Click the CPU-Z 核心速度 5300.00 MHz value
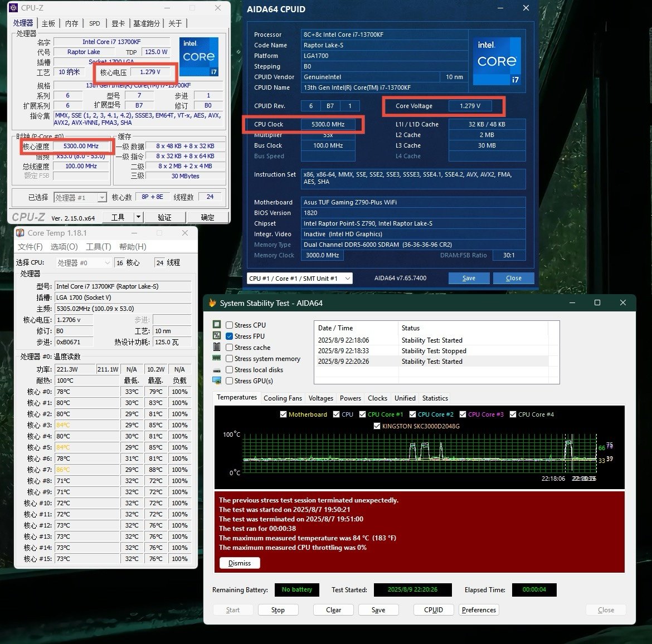The width and height of the screenshot is (652, 644). point(81,147)
